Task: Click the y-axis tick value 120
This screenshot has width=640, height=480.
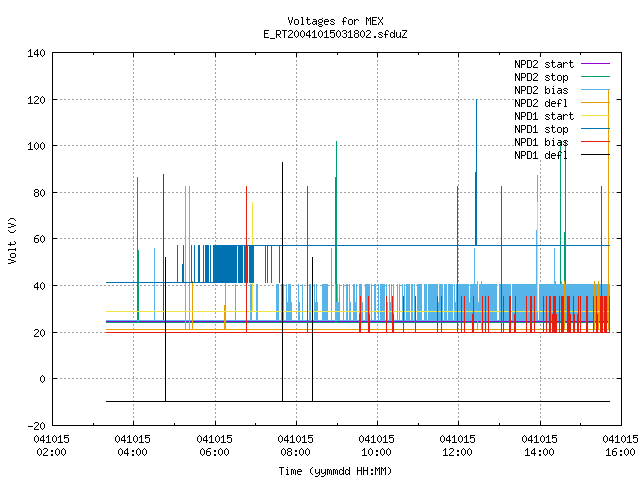Action: click(36, 100)
